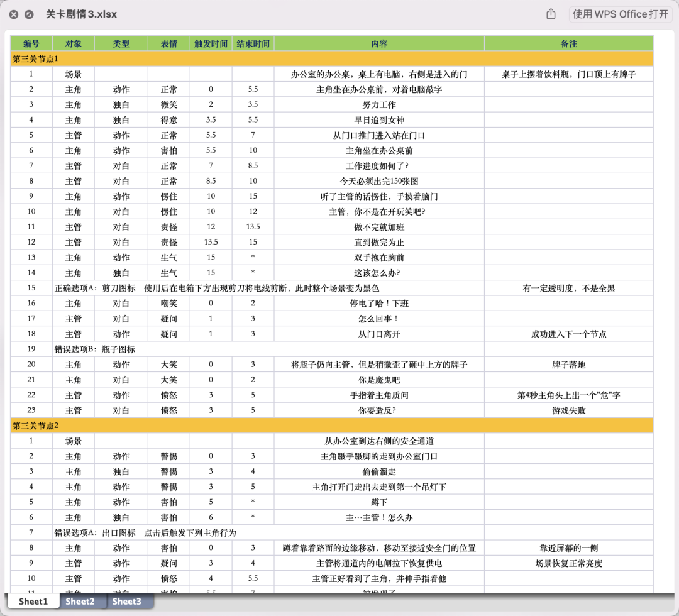Image resolution: width=679 pixels, height=616 pixels.
Task: Click the cell 早日追到女神
Action: coord(379,120)
